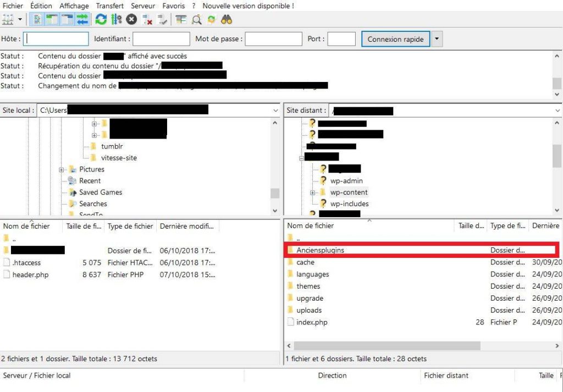Open the Site Manager icon
Image resolution: width=563 pixels, height=392 pixels.
pos(8,19)
